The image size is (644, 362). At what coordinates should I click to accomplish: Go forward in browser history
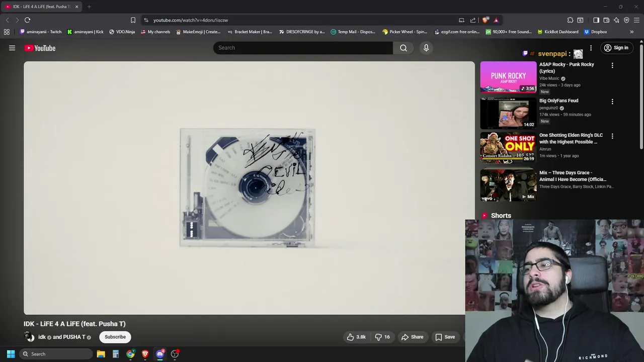(x=17, y=20)
